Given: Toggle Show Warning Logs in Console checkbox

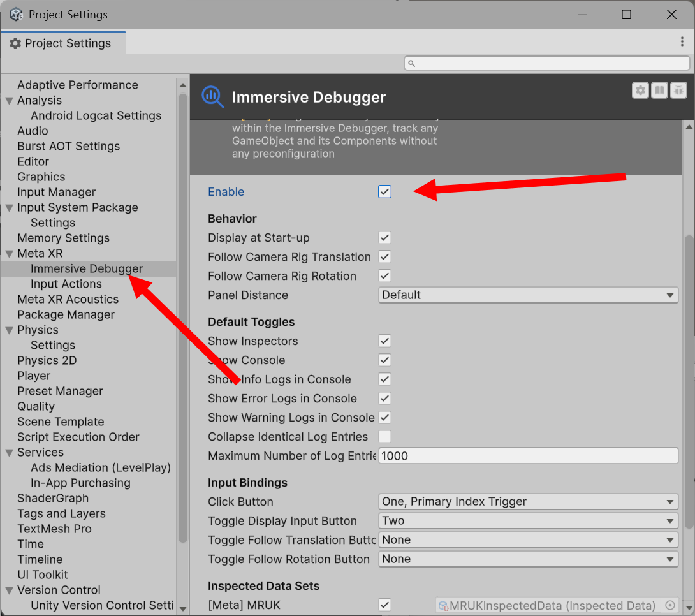Looking at the screenshot, I should 384,417.
